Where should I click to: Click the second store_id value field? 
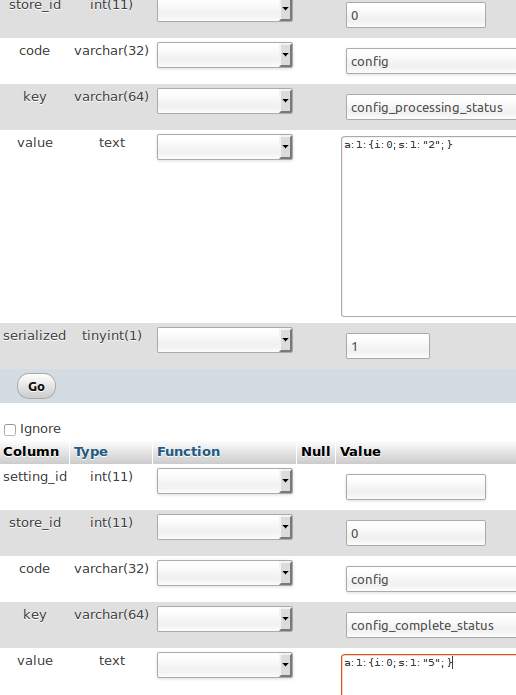pyautogui.click(x=415, y=533)
